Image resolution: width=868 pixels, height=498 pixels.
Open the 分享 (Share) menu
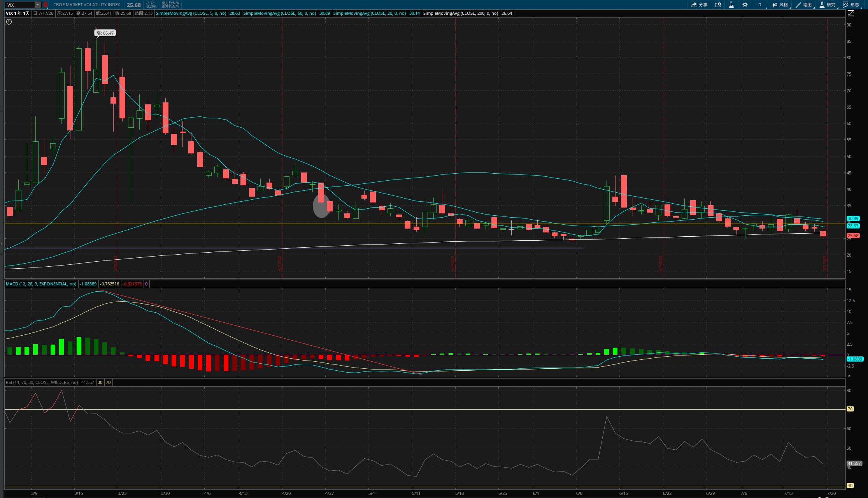point(699,5)
